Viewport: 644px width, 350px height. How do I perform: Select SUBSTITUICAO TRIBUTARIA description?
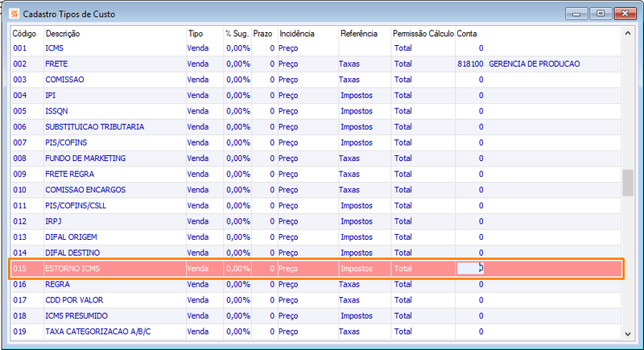pyautogui.click(x=94, y=127)
